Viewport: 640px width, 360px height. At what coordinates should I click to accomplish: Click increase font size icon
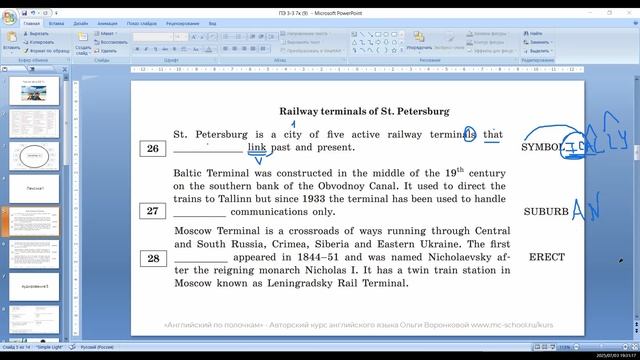(194, 37)
